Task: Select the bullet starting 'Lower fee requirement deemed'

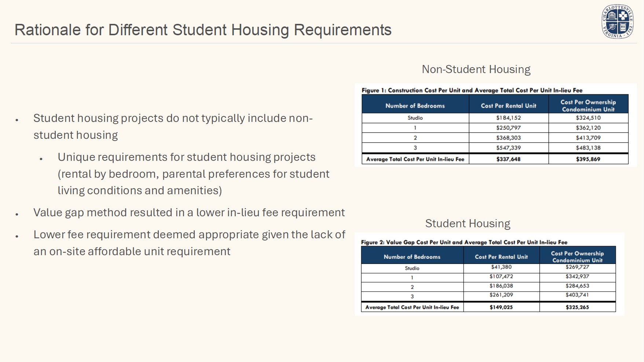Action: tap(189, 243)
